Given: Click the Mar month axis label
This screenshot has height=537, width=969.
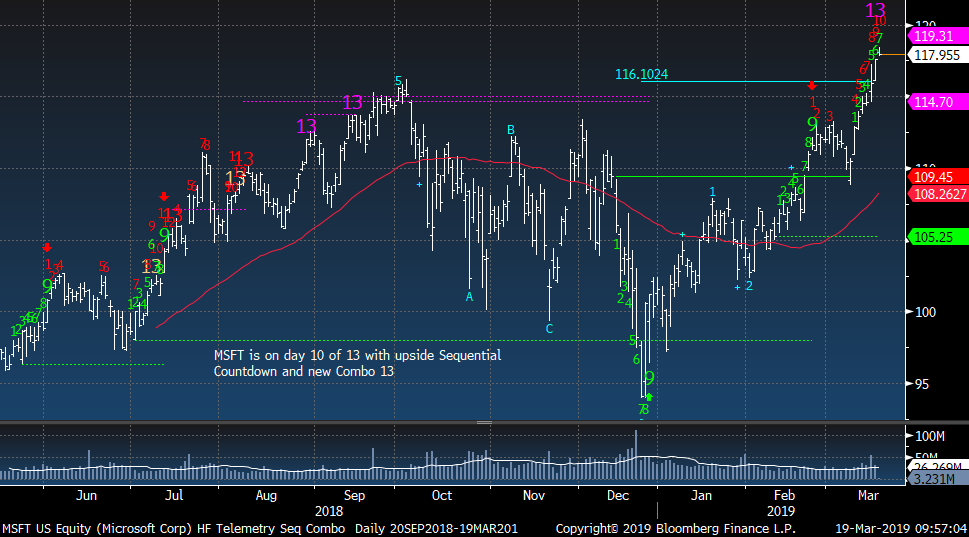Looking at the screenshot, I should click(868, 496).
